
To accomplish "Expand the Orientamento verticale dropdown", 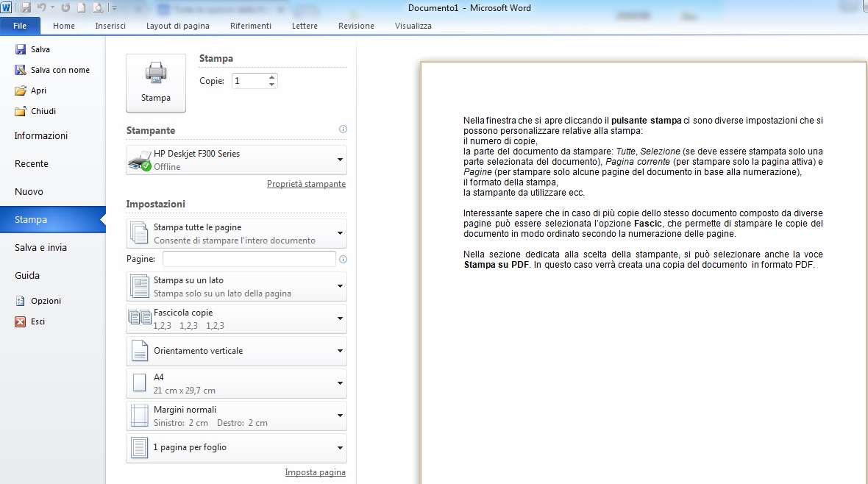I will [236, 351].
